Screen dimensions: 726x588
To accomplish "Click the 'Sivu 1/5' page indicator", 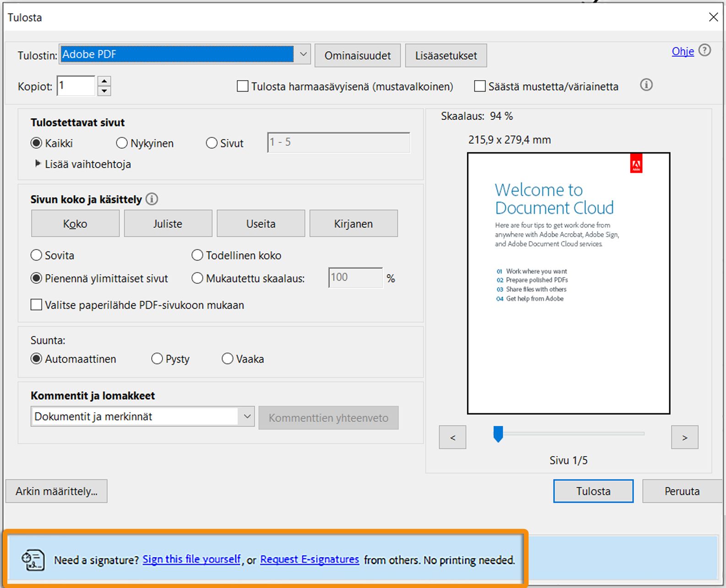I will tap(568, 460).
